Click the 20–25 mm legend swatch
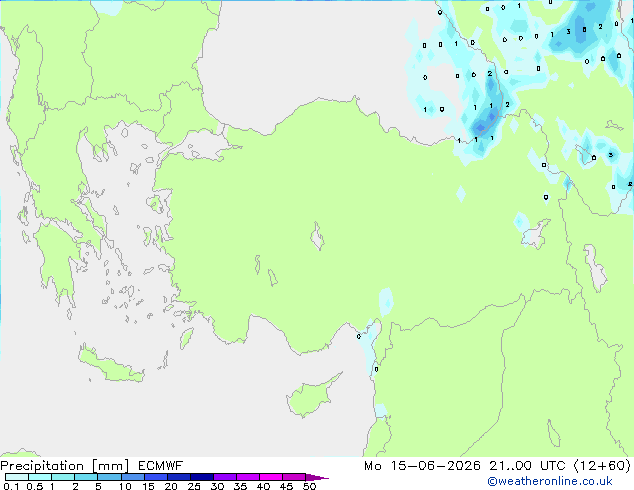Screen dimensions: 634x490 click(x=178, y=477)
